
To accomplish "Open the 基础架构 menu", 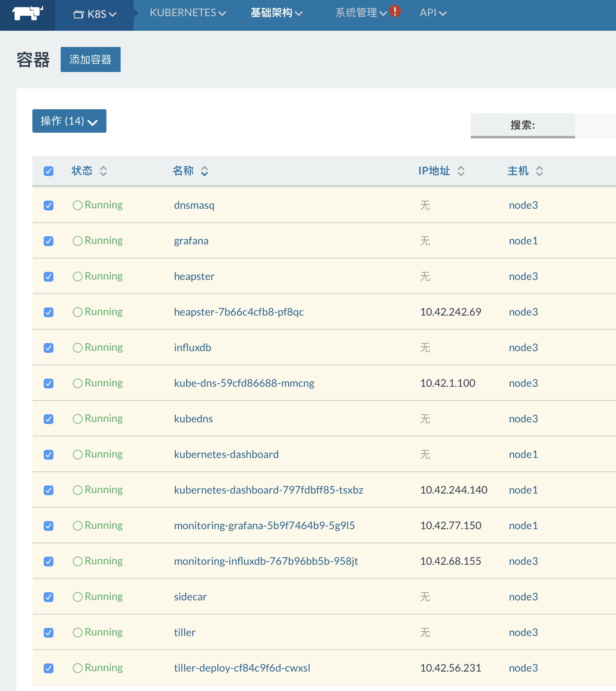I will (276, 13).
